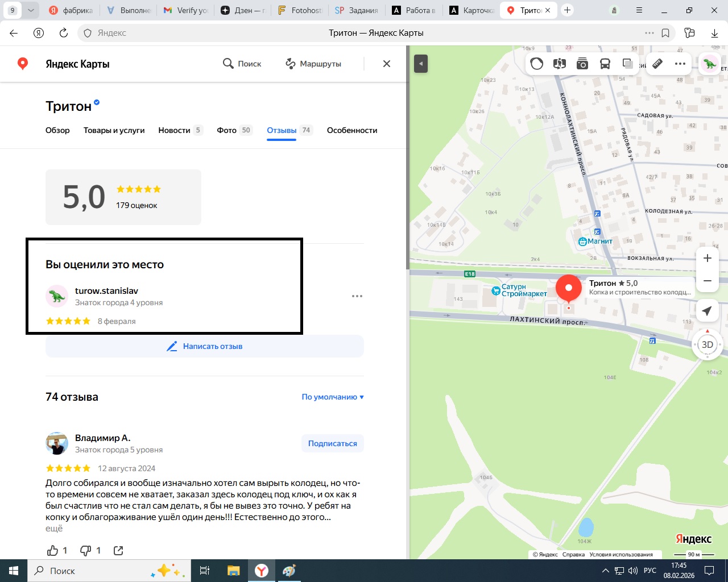
Task: Open three-dots menu of your review
Action: (357, 296)
